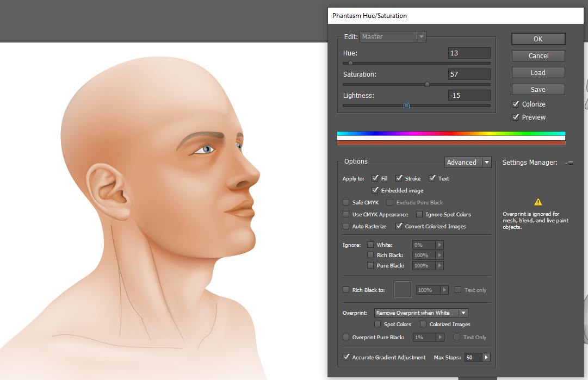Click the Max Stops arrow button
This screenshot has height=380, width=588.
[x=486, y=358]
